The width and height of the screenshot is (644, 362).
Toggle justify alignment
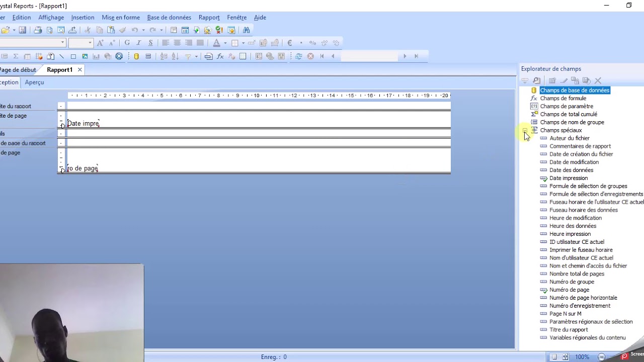click(x=200, y=43)
